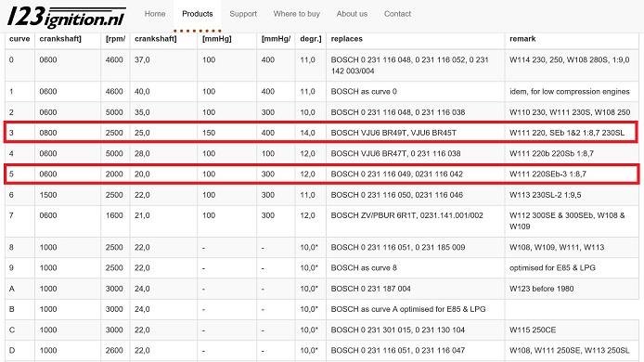
Task: Select the 'curve' column header
Action: (x=19, y=39)
